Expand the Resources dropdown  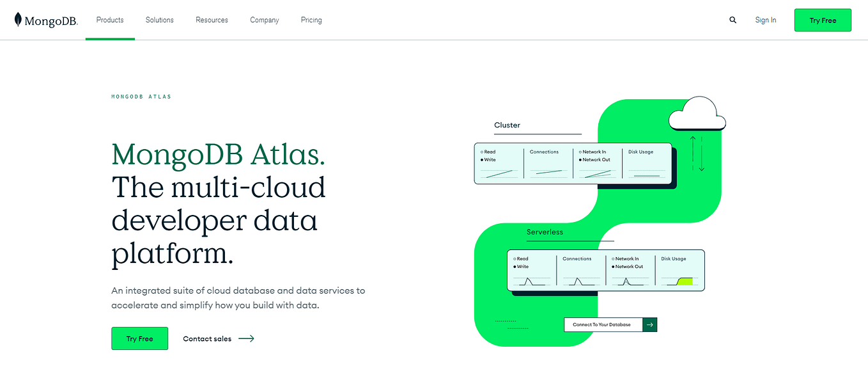(x=212, y=20)
